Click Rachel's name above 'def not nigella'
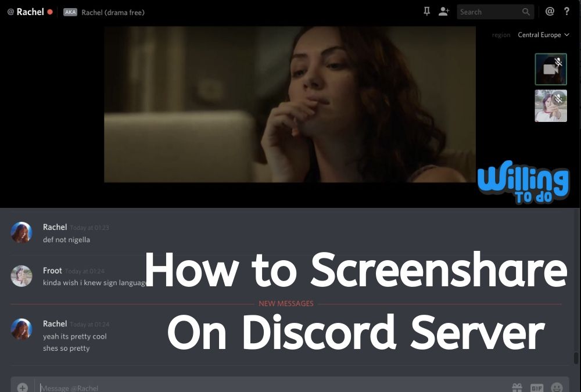The image size is (581, 392). [55, 227]
